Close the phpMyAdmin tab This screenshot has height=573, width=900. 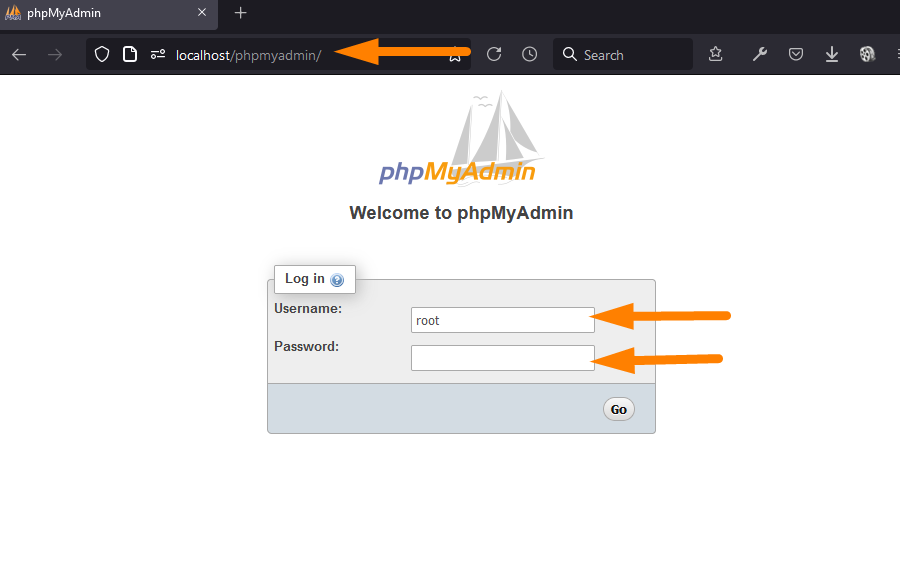202,12
